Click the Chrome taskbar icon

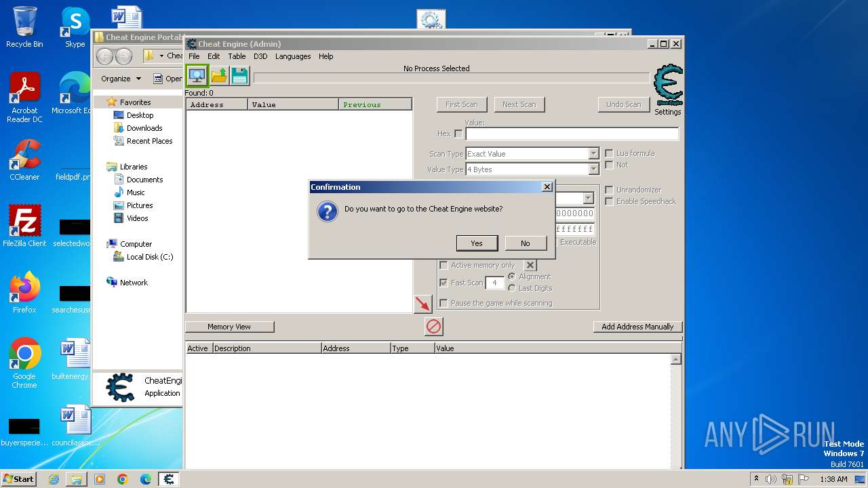click(x=123, y=479)
